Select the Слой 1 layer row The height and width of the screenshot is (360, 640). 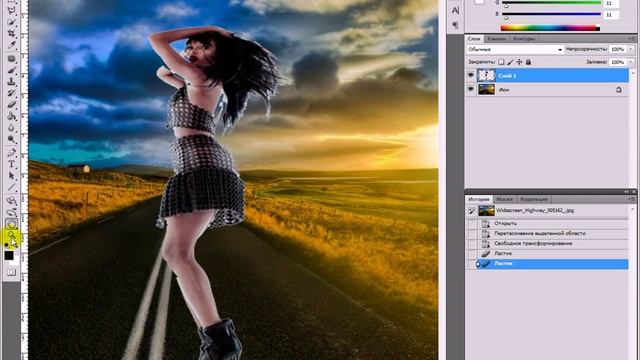(547, 76)
